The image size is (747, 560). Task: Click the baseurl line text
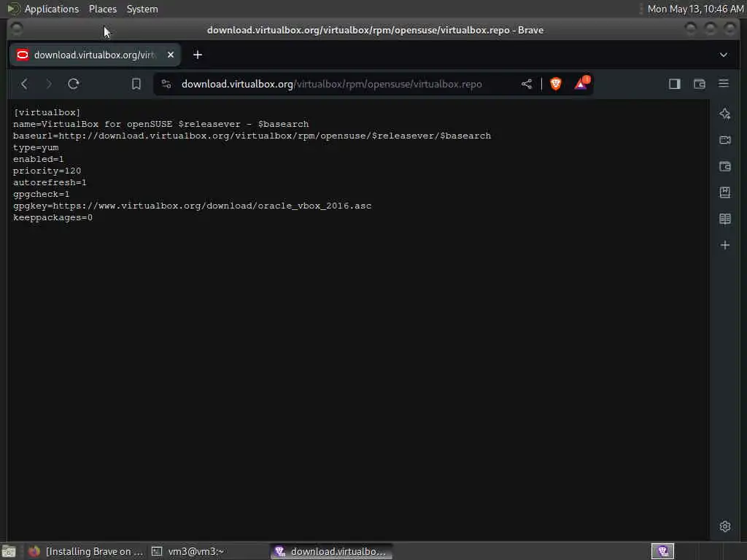tap(252, 136)
